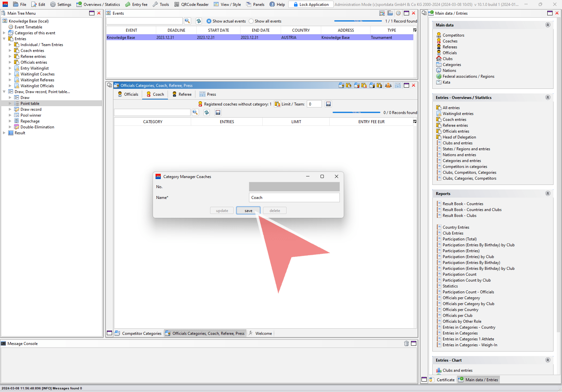Click the Name field containing Coach
The image size is (562, 392).
point(294,198)
